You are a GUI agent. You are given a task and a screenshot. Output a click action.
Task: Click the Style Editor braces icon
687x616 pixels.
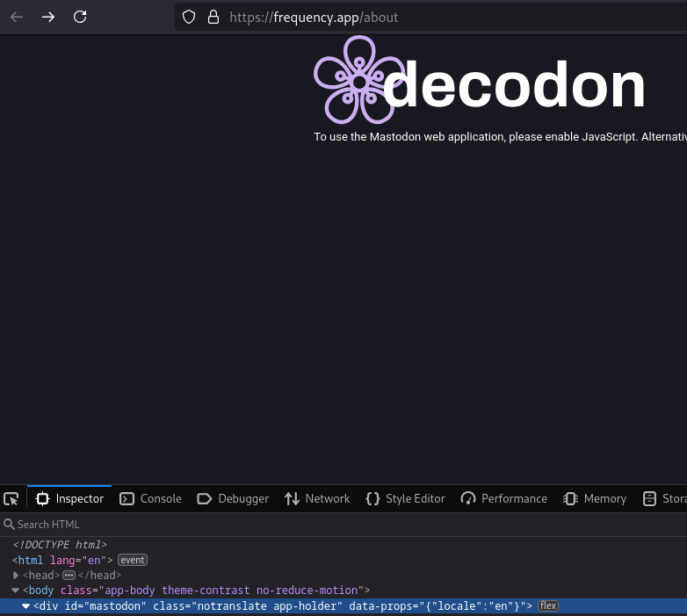372,498
